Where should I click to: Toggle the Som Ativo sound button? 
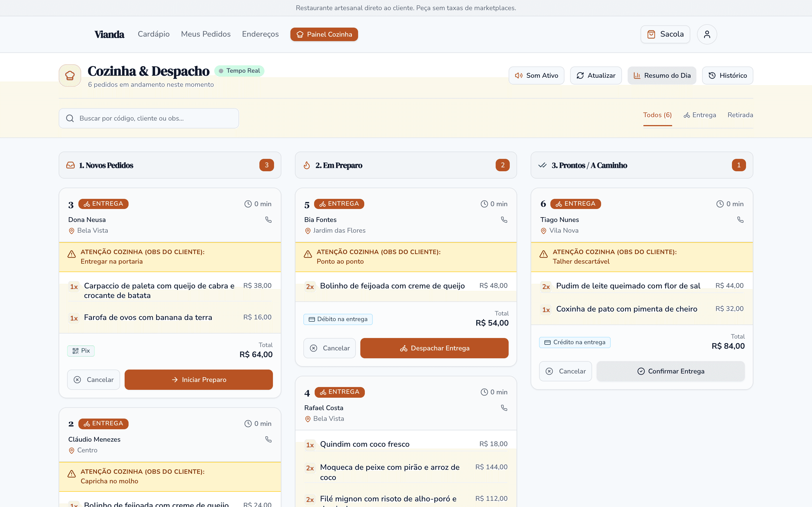[536, 75]
